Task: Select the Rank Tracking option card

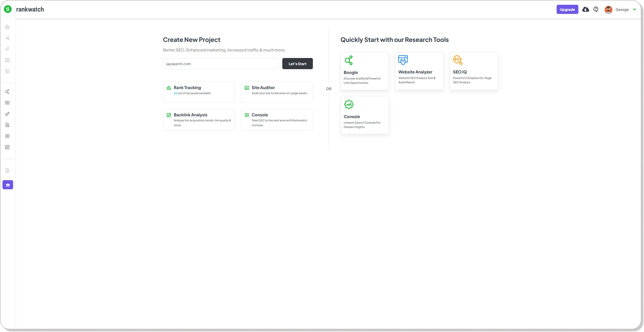Action: pos(199,92)
